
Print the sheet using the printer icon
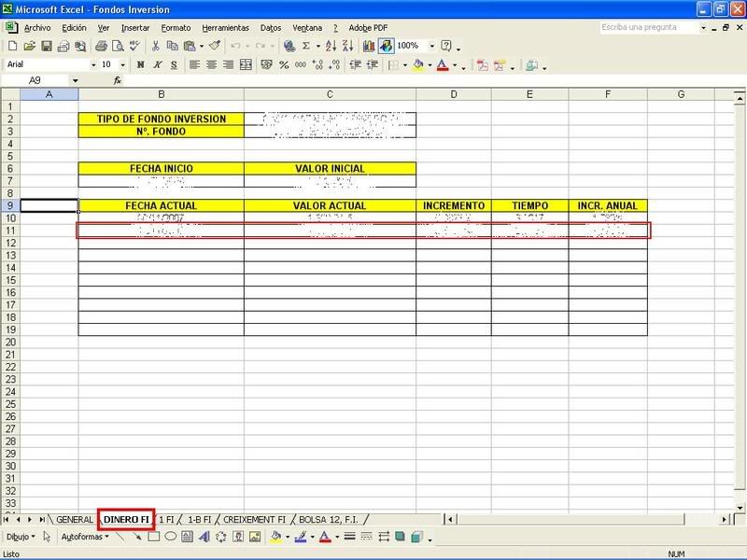tap(101, 46)
